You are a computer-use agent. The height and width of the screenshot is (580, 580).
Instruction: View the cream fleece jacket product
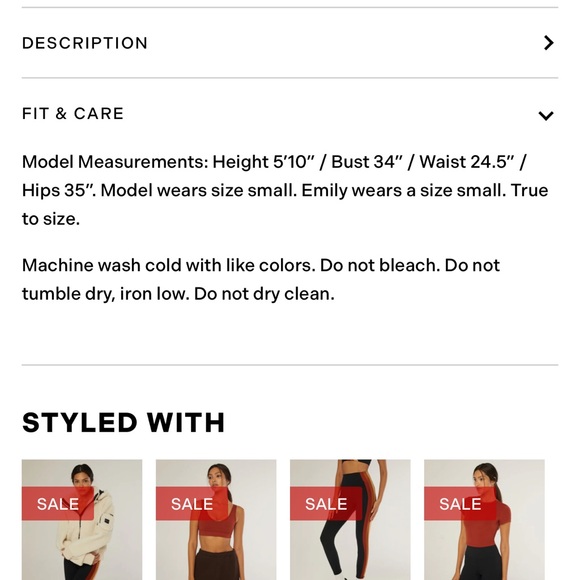(82, 520)
